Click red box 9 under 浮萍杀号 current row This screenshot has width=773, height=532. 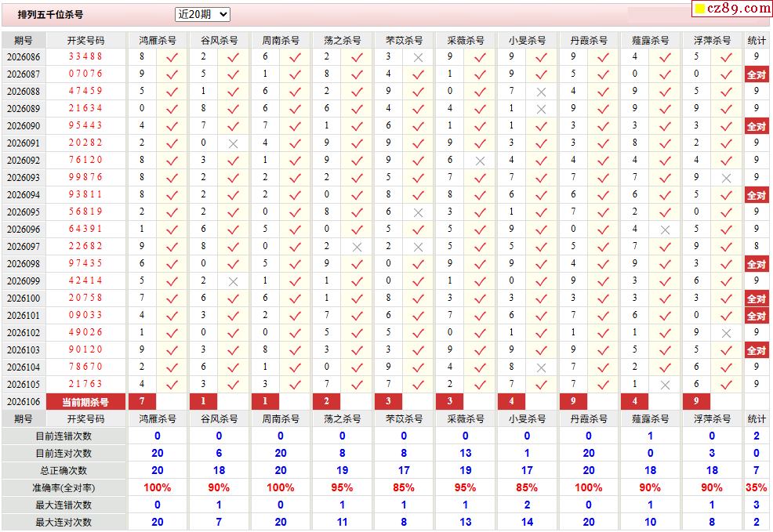coord(696,401)
